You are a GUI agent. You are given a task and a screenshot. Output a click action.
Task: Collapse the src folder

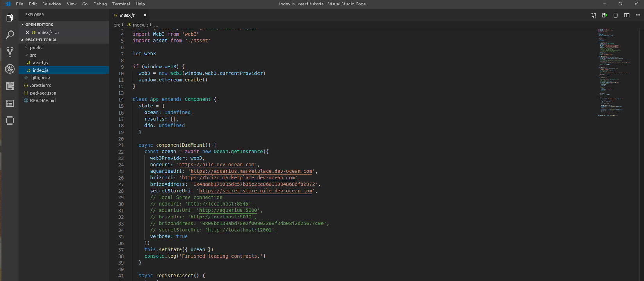[x=33, y=55]
